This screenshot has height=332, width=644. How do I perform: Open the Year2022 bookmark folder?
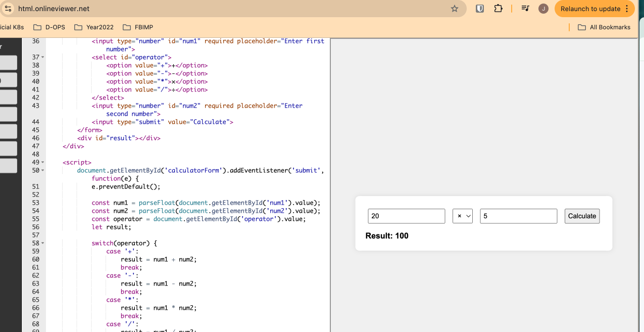pos(94,27)
